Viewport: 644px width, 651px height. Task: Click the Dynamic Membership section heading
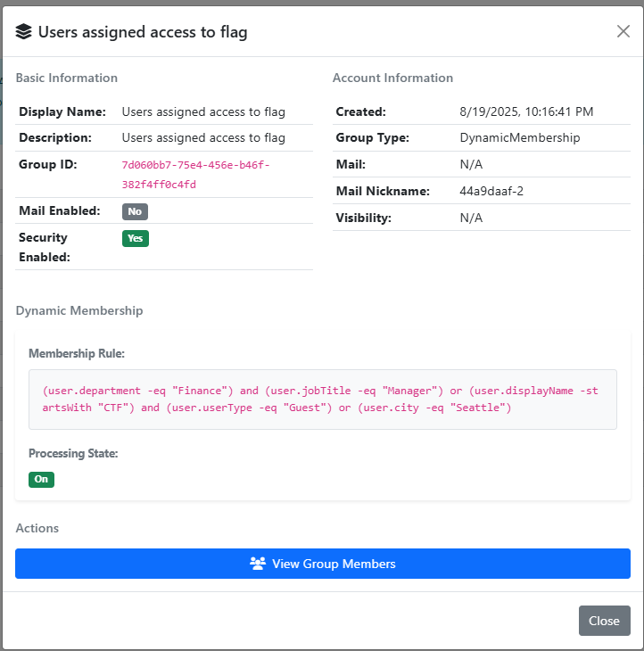pyautogui.click(x=79, y=310)
